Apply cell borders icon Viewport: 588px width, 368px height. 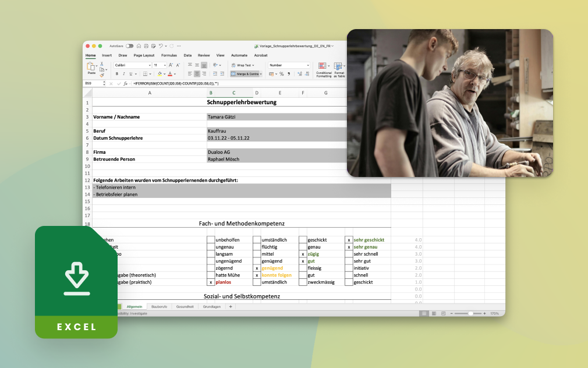point(145,74)
